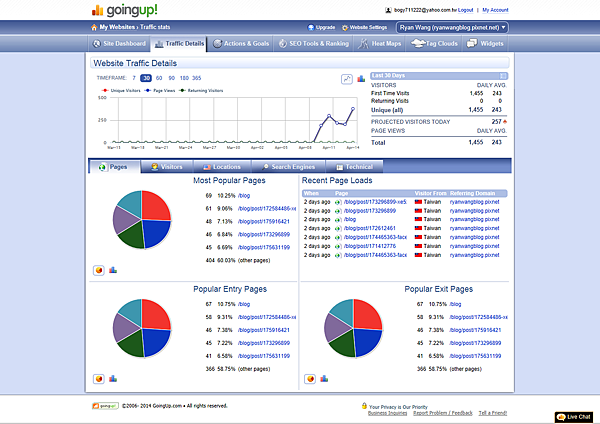Show pie chart for Popular Entry Pages
This screenshot has height=424, width=600.
pos(99,379)
